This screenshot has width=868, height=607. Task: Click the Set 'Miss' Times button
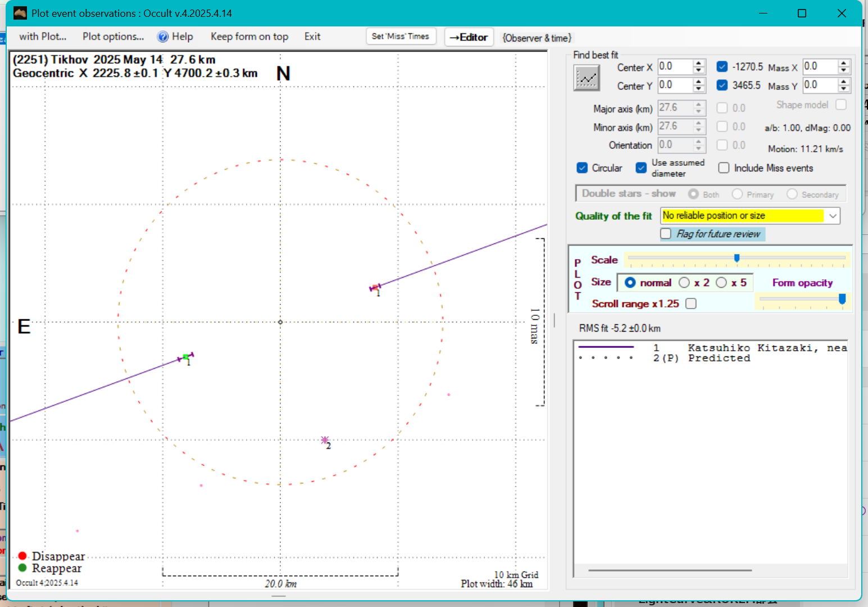pos(400,37)
